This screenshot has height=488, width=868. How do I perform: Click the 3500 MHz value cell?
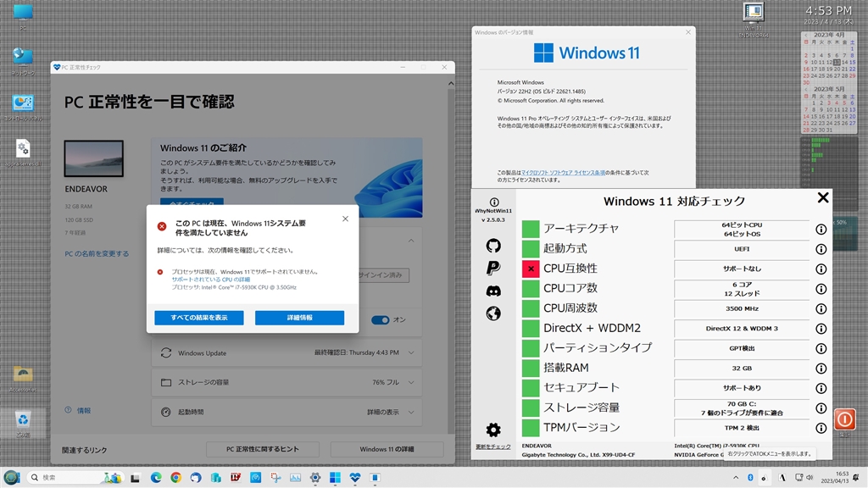point(742,308)
